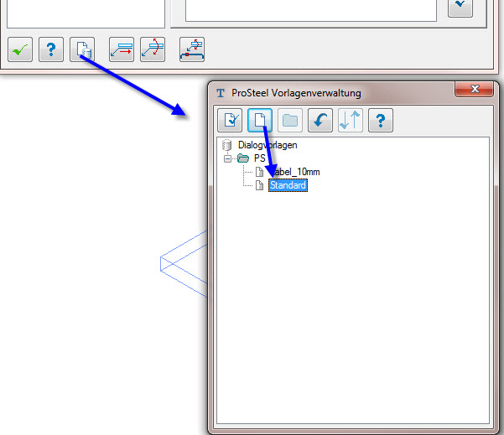Image resolution: width=504 pixels, height=435 pixels.
Task: Click the Standard entry document icon
Action: click(259, 185)
